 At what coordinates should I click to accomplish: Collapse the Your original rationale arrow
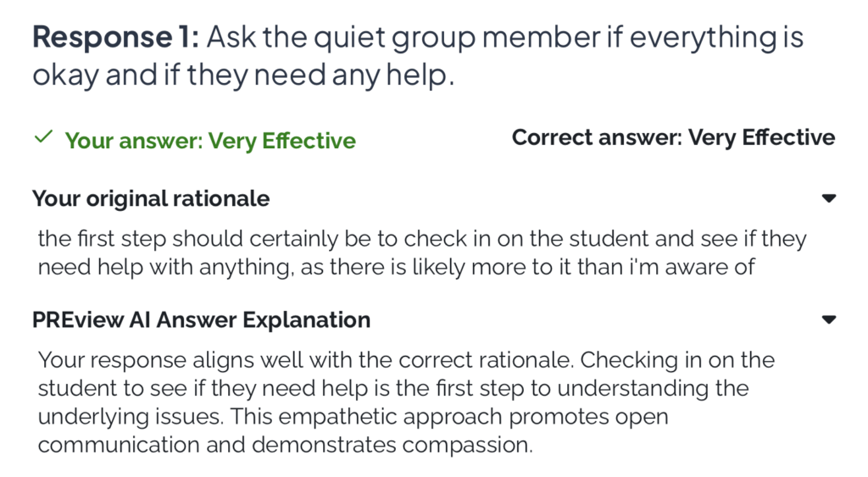828,199
